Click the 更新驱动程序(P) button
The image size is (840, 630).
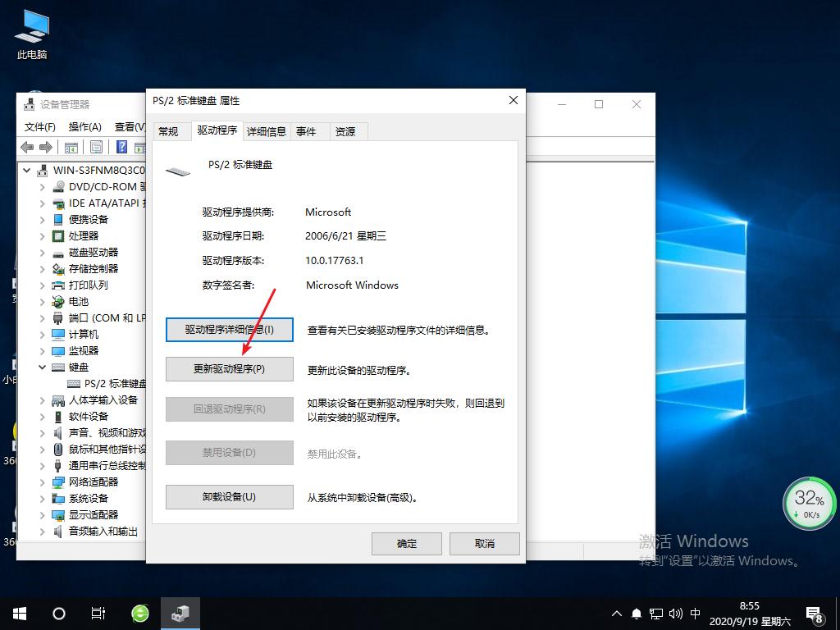coord(229,369)
